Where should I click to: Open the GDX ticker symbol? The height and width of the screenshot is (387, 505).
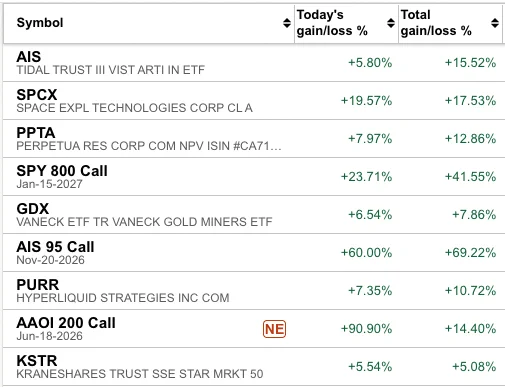(33, 209)
